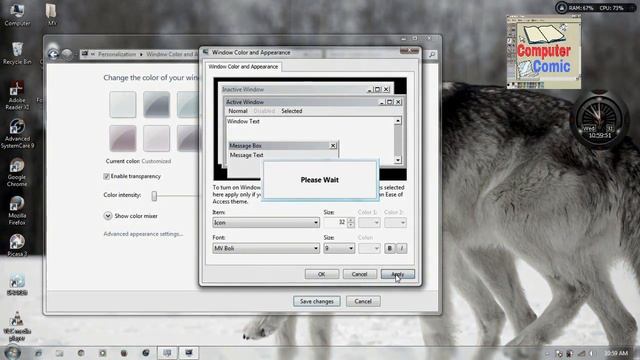Click the Windows Start orb
Image resolution: width=640 pixels, height=360 pixels.
13,352
